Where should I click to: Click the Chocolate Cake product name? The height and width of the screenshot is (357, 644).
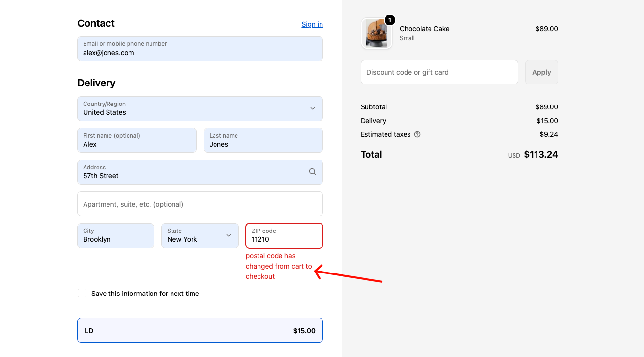[x=425, y=29]
